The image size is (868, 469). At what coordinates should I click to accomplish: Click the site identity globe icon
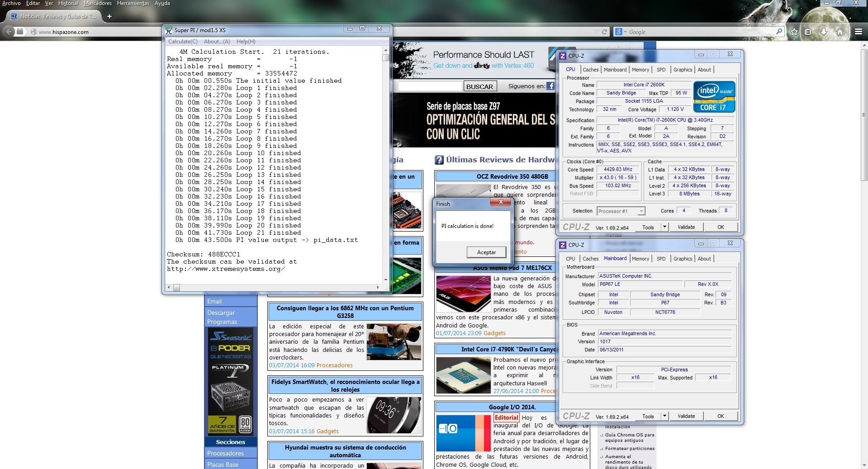[33, 32]
